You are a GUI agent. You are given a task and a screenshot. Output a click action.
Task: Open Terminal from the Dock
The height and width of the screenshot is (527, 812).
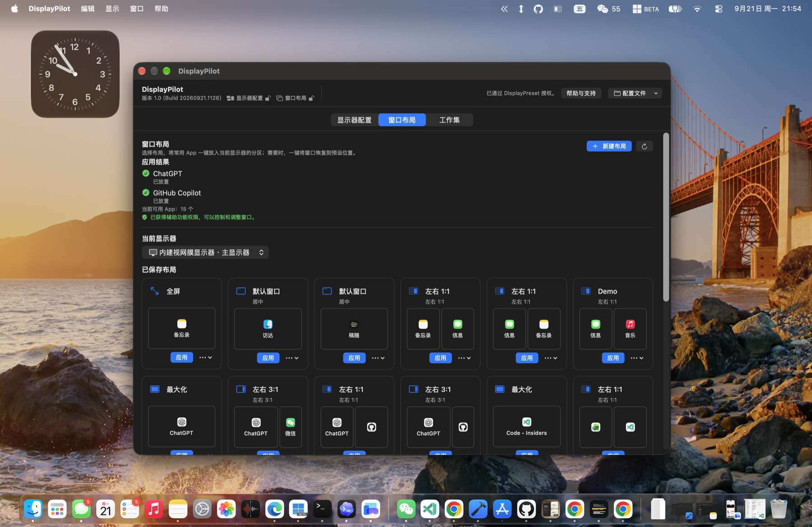322,509
